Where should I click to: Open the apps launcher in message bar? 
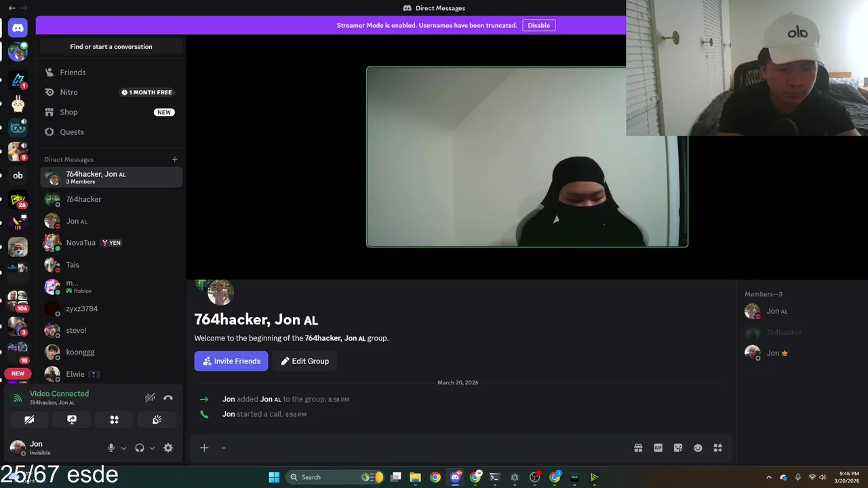(718, 448)
